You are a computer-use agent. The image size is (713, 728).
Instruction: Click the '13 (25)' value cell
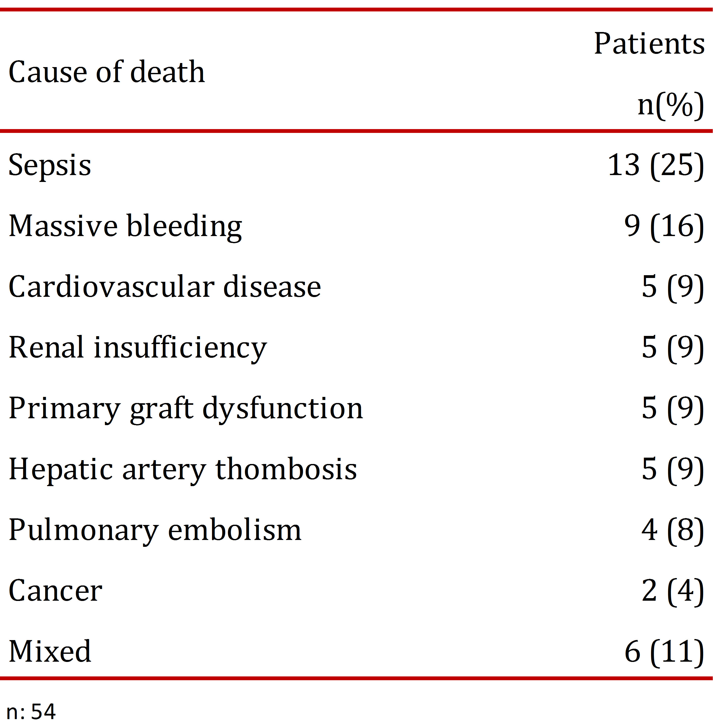pyautogui.click(x=655, y=165)
